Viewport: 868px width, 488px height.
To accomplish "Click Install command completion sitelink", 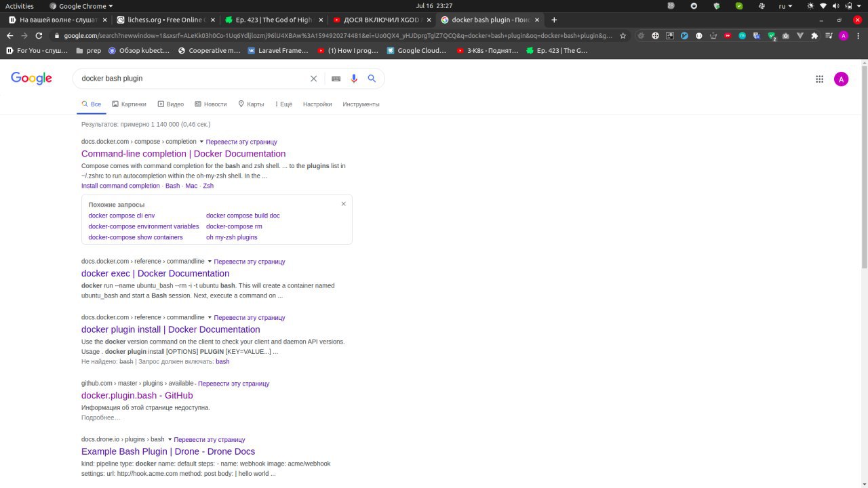I will click(121, 186).
